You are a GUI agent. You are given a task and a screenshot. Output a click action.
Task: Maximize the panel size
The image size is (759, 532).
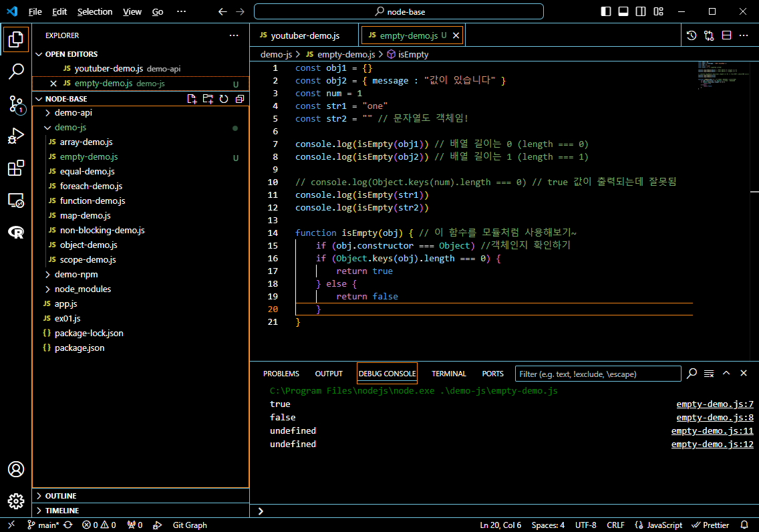[726, 373]
